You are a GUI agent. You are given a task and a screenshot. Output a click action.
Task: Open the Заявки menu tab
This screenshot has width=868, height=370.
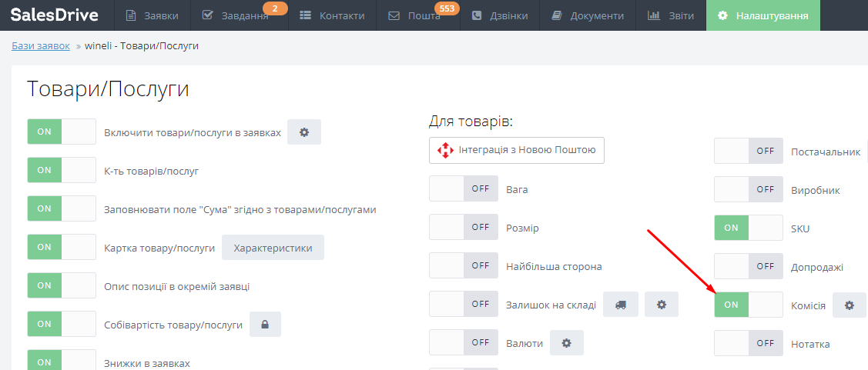152,15
